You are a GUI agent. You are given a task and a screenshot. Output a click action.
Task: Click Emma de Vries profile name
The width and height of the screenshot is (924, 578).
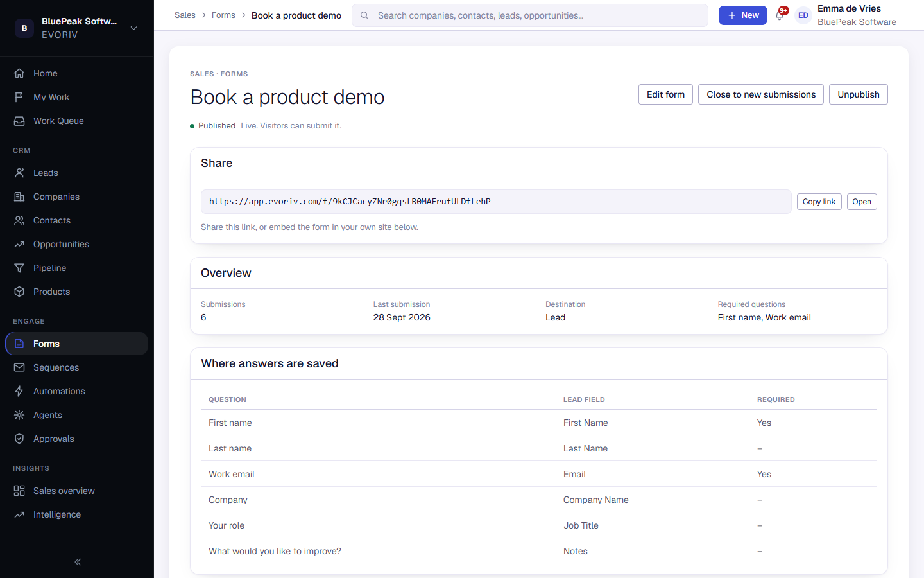(x=849, y=8)
